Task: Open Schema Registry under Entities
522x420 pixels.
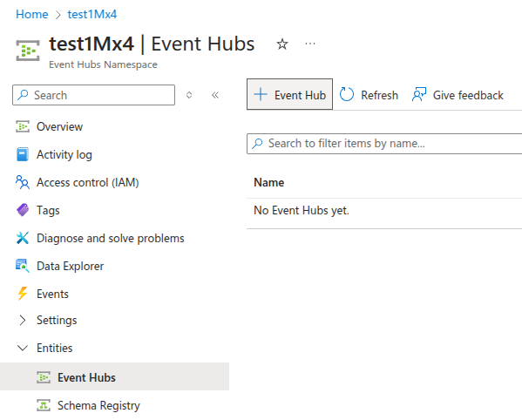Action: coord(98,406)
